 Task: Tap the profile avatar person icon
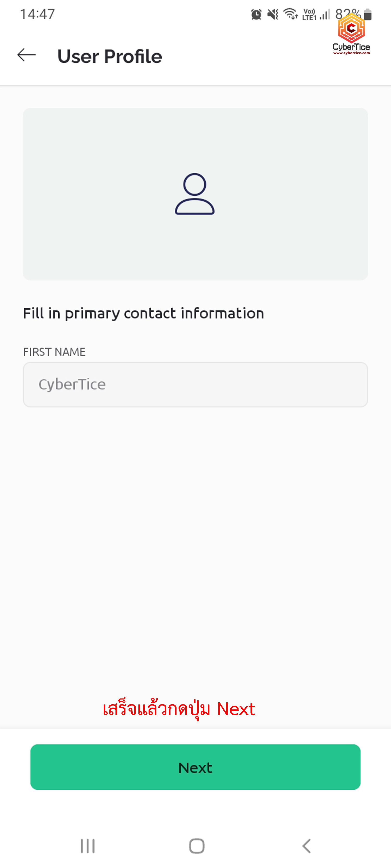tap(195, 194)
